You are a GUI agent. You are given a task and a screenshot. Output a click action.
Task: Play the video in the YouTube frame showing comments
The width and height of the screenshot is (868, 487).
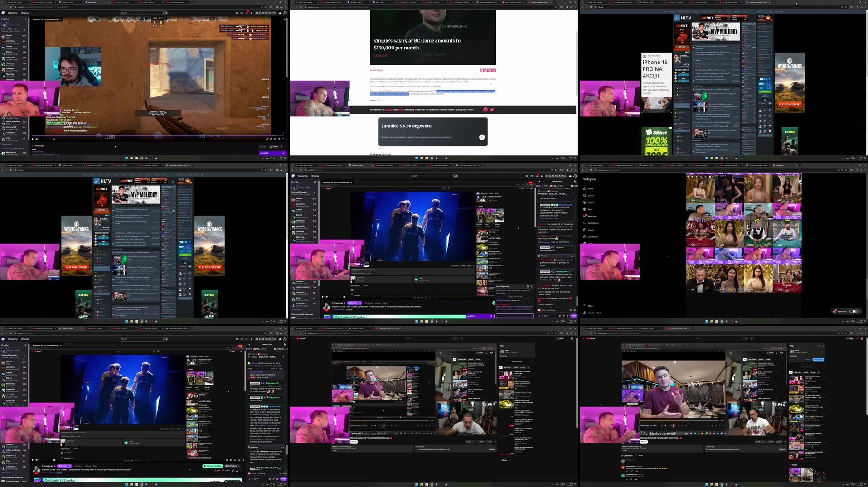pyautogui.click(x=674, y=425)
